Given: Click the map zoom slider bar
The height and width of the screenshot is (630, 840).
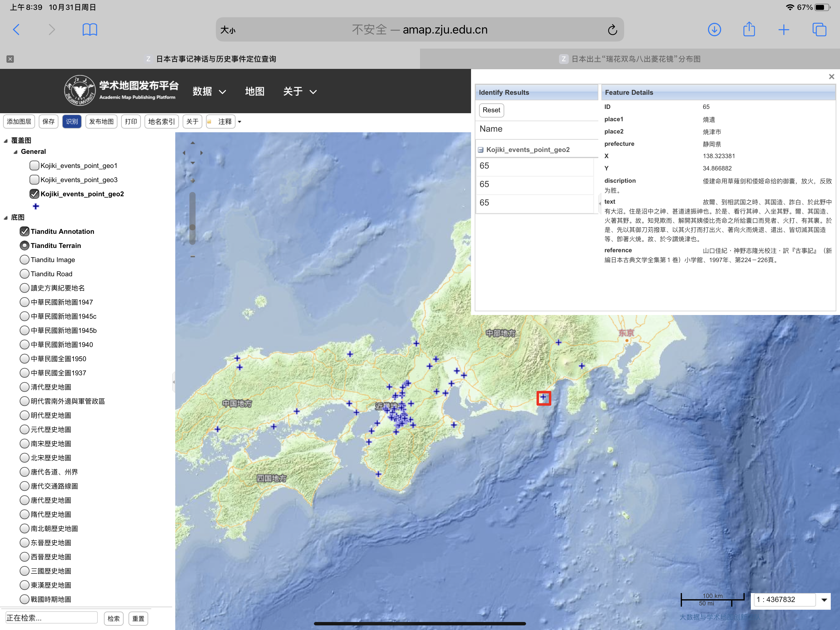Looking at the screenshot, I should pyautogui.click(x=192, y=213).
